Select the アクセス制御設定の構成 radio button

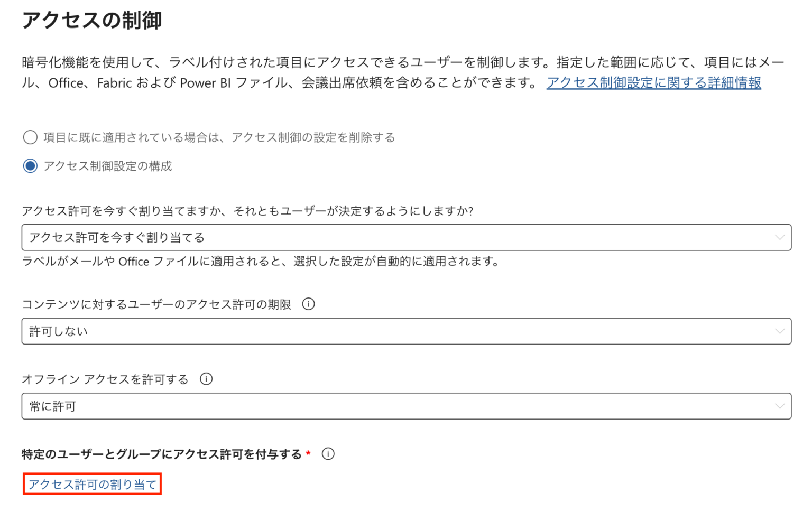(x=30, y=165)
